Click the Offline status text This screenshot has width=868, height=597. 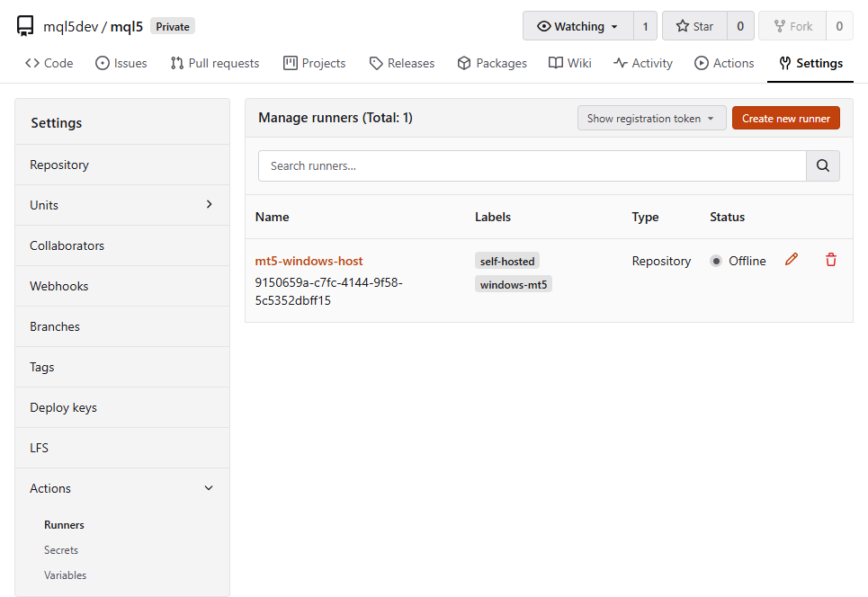coord(747,261)
